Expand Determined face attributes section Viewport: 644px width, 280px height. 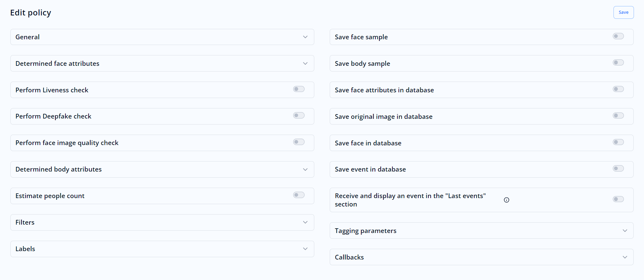[x=305, y=63]
